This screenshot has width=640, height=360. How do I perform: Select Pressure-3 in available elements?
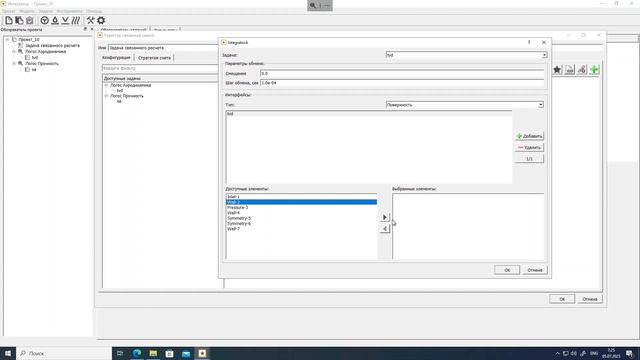(301, 207)
